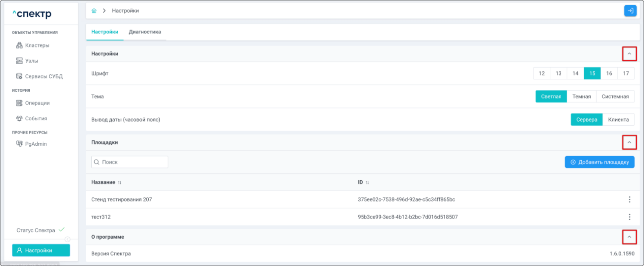Click the Сервисы СУБД database icon

click(x=19, y=76)
